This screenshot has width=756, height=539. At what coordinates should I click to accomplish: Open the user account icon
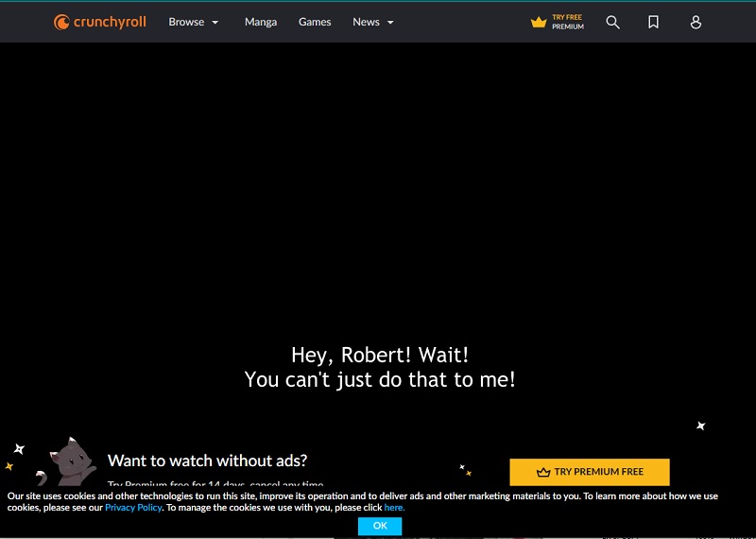[x=696, y=22]
